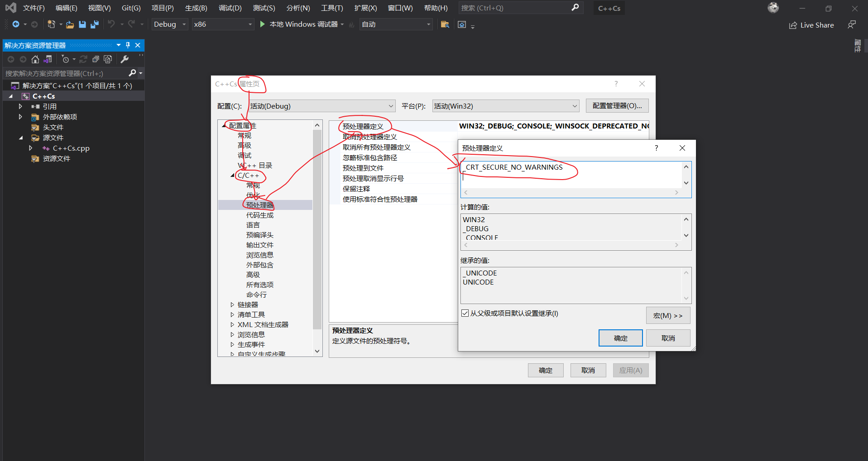Expand the 清单工具 tree node
The width and height of the screenshot is (868, 461).
click(232, 315)
